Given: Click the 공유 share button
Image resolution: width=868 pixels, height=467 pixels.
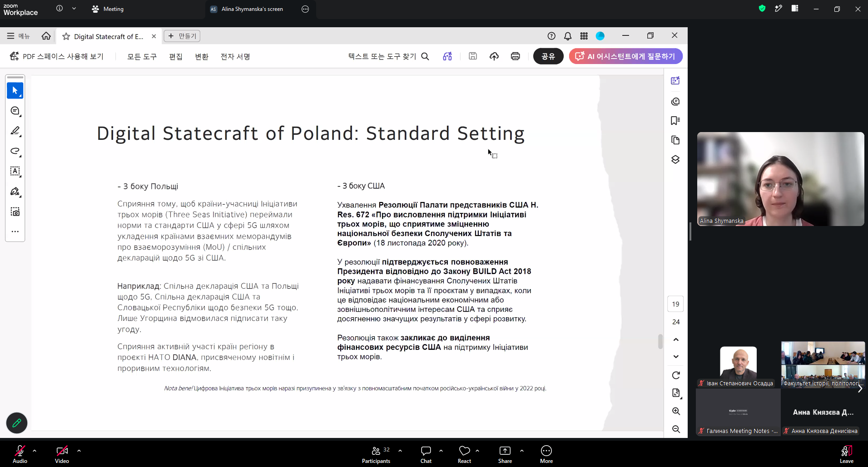Looking at the screenshot, I should [548, 56].
